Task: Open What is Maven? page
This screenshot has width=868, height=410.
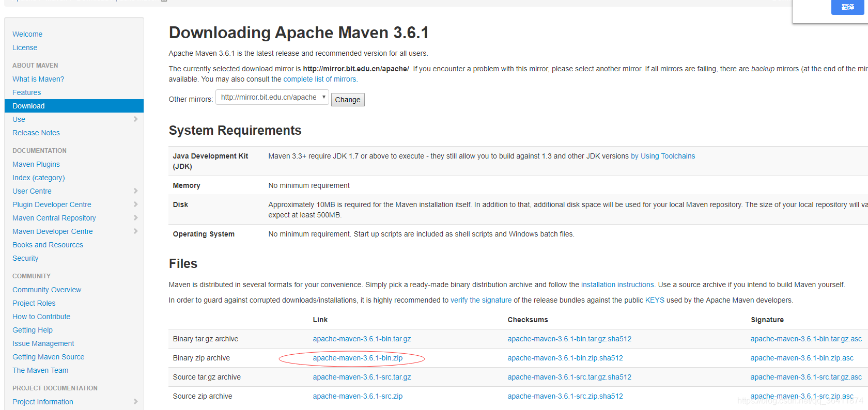Action: tap(38, 79)
